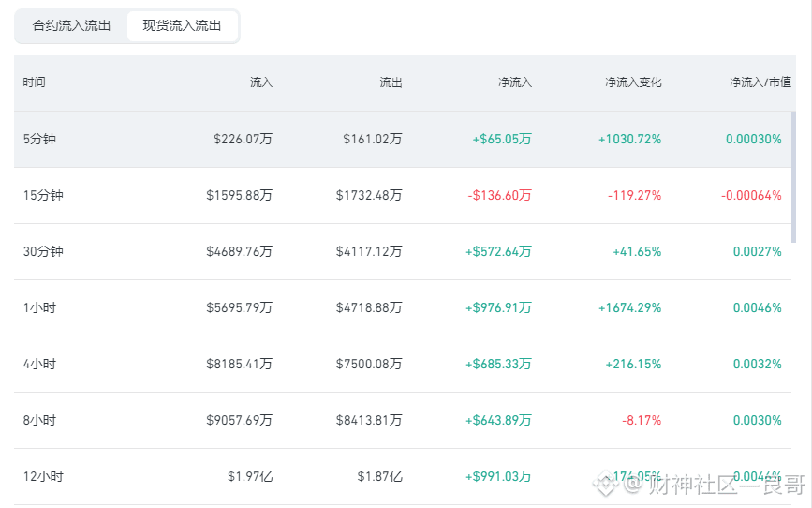The height and width of the screenshot is (508, 812).
Task: Sort by 时间 column header
Action: [34, 82]
